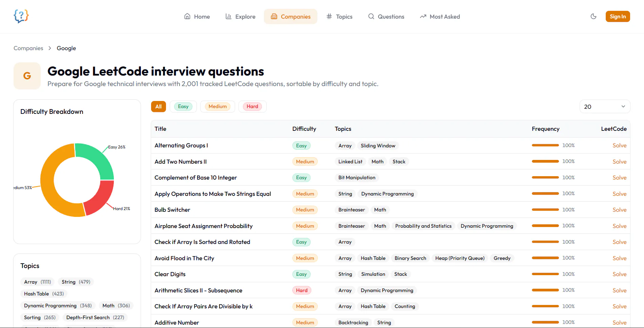The height and width of the screenshot is (328, 644).
Task: Click the Topics hash icon
Action: (329, 16)
